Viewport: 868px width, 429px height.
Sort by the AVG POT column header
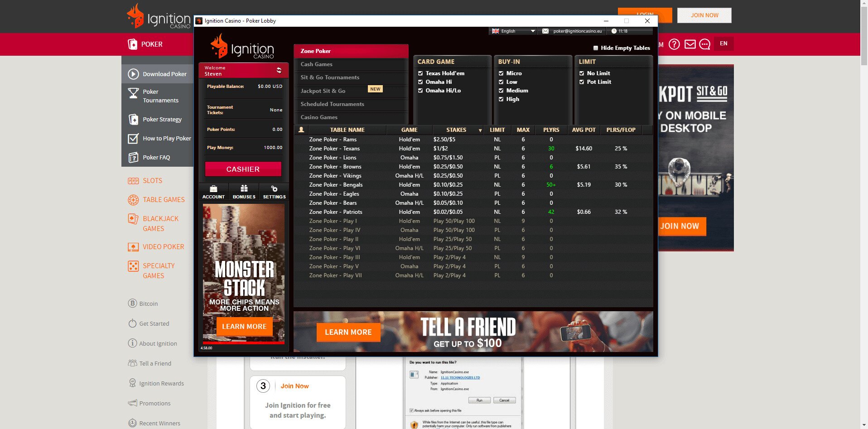tap(583, 130)
